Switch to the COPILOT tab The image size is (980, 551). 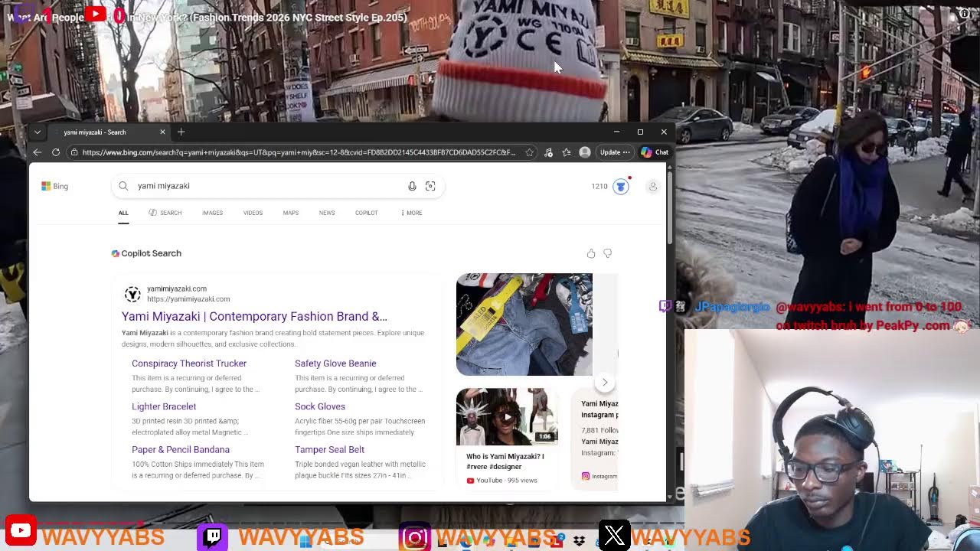367,213
